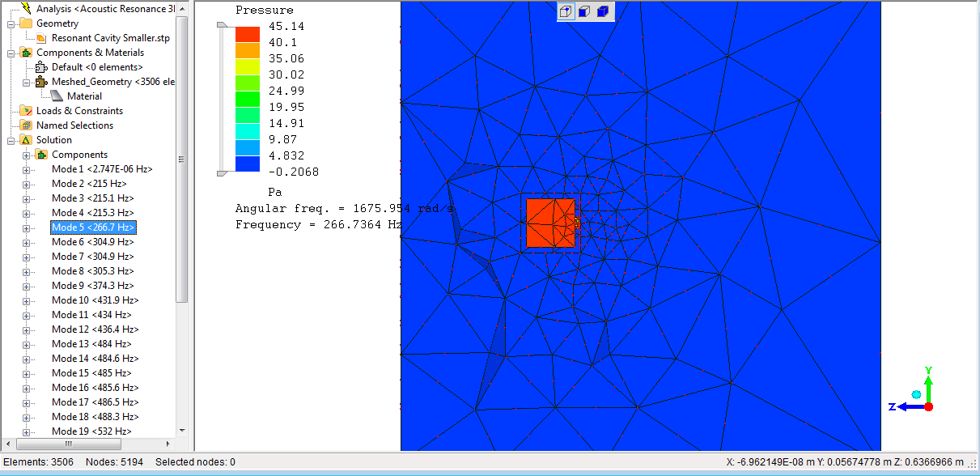
Task: Expand the Mode 19 node
Action: (27, 431)
